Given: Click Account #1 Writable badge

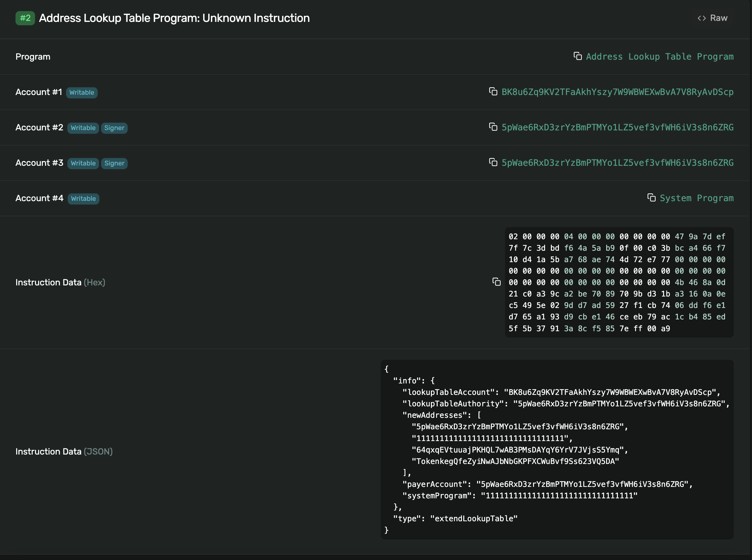Looking at the screenshot, I should tap(82, 93).
